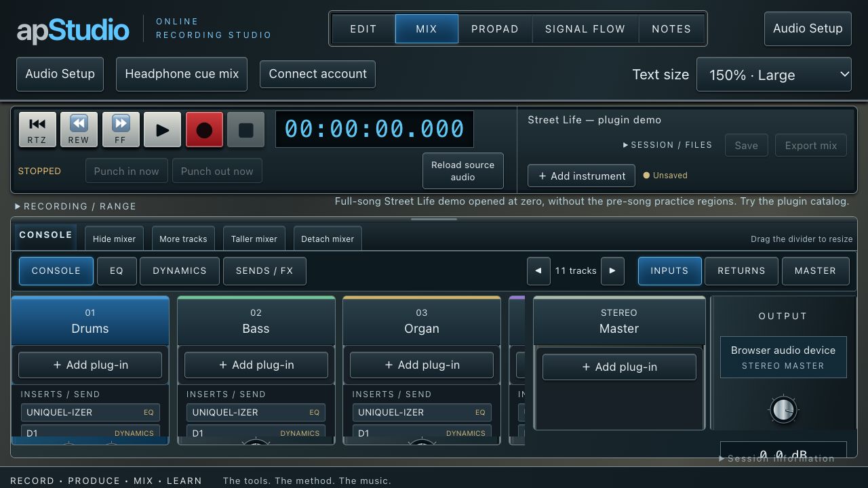Show the SENDS / FX view
The height and width of the screenshot is (488, 868).
(x=264, y=271)
